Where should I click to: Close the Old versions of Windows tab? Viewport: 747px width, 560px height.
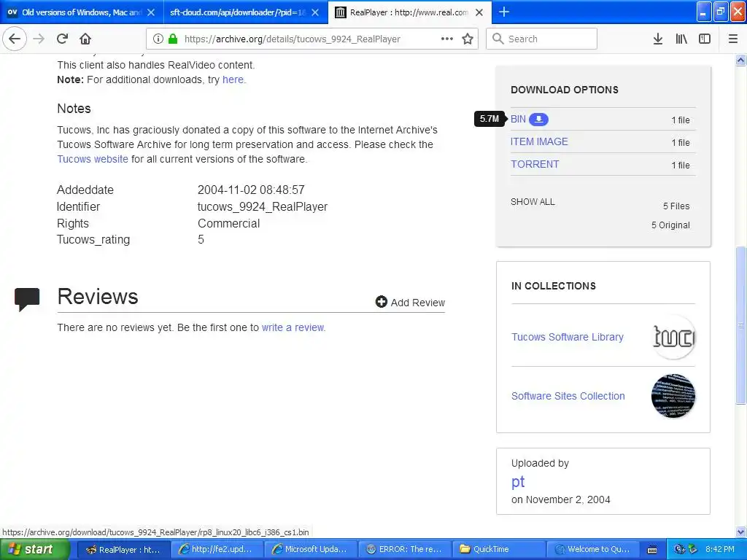[x=151, y=12]
